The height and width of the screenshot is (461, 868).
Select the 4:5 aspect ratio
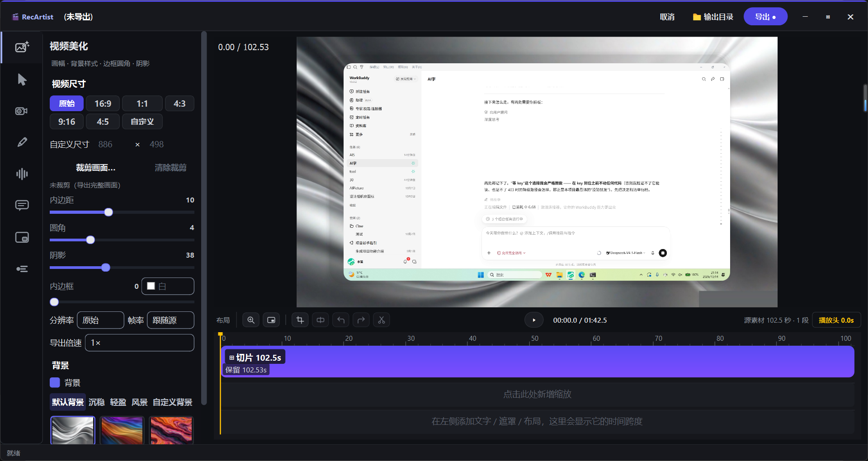pos(103,122)
